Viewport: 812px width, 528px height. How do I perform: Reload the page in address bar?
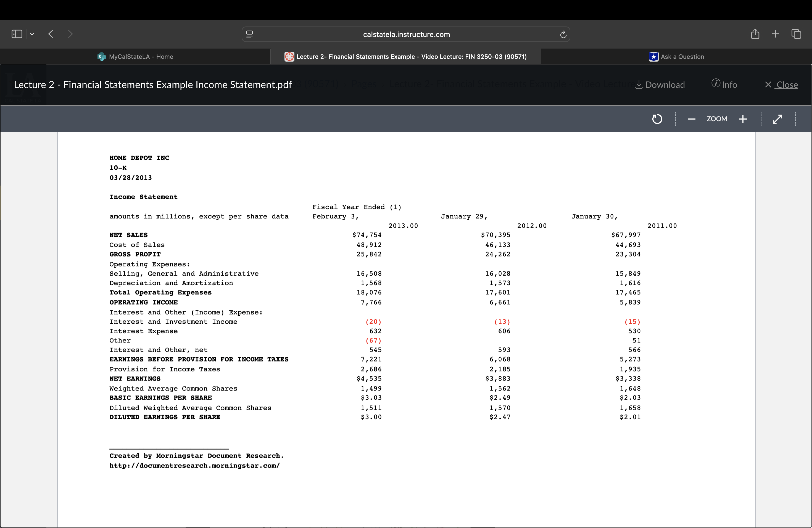[x=563, y=35]
